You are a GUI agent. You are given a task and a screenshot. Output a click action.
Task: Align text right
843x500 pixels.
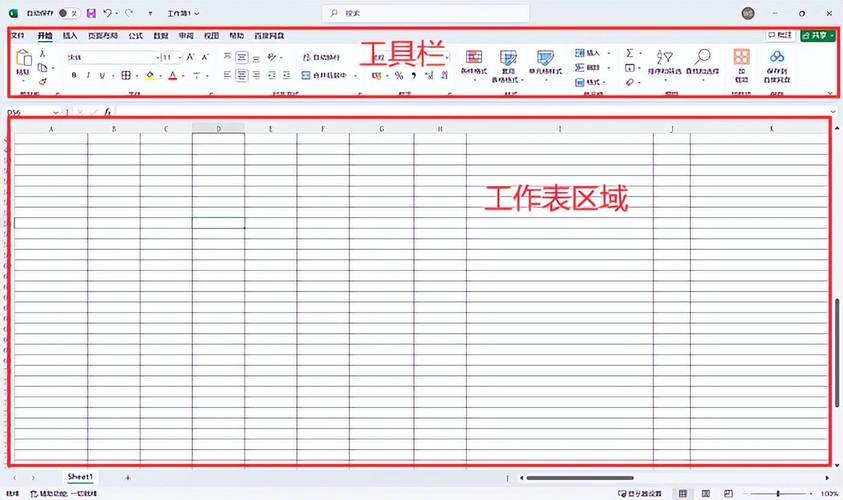pos(256,75)
